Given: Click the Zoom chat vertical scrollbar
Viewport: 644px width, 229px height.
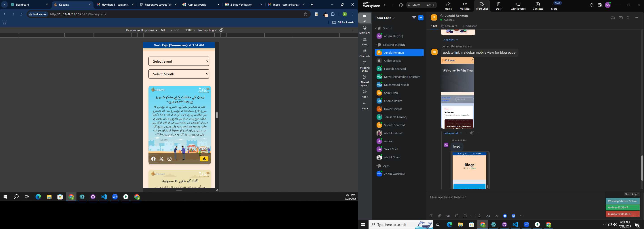Looking at the screenshot, I should (642, 168).
